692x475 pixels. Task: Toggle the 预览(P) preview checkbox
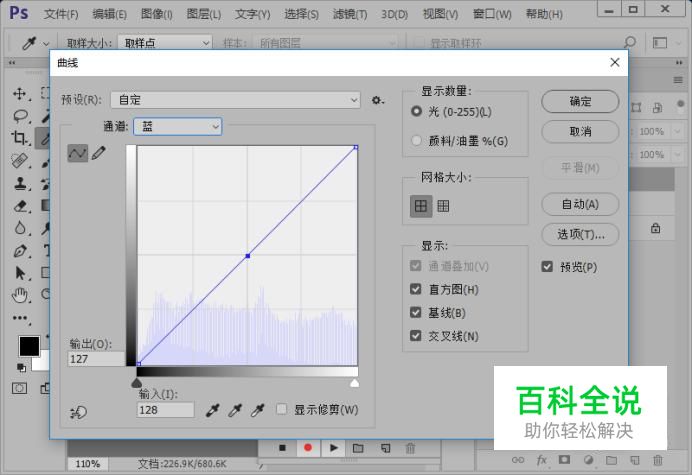coord(547,267)
